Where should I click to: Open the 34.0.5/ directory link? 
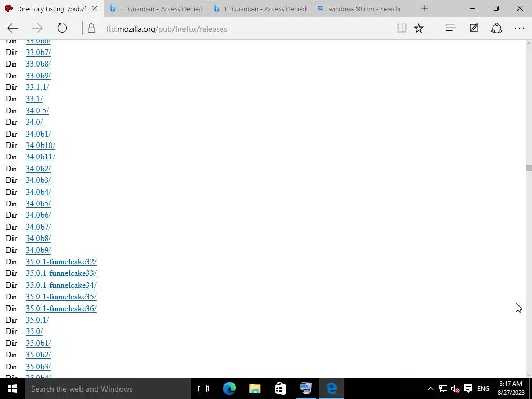[x=37, y=111]
